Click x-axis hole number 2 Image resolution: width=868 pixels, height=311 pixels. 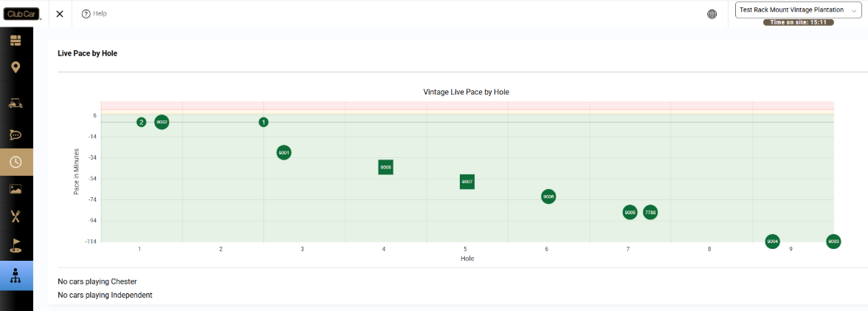(221, 250)
